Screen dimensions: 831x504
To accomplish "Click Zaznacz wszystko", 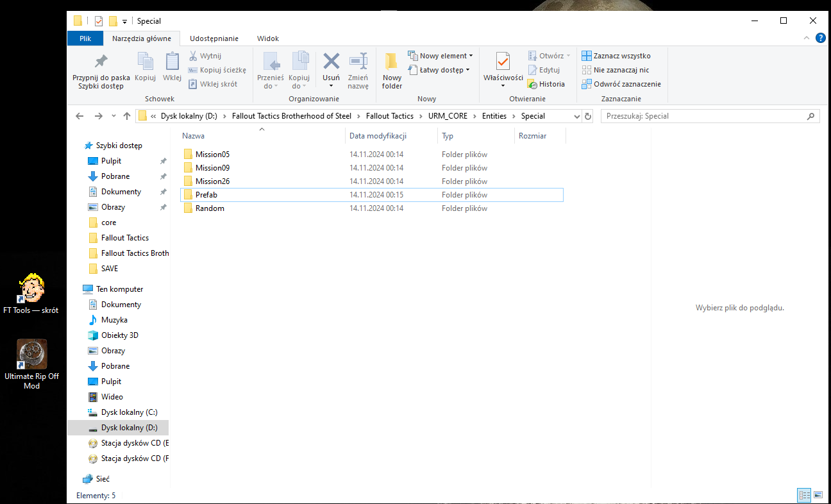I will pos(616,56).
